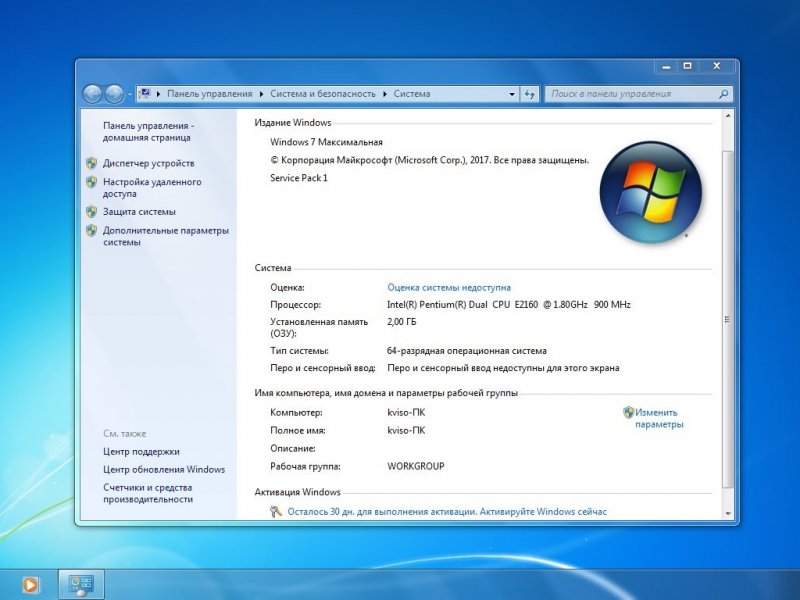Maximize the System window
The width and height of the screenshot is (800, 600).
click(688, 66)
